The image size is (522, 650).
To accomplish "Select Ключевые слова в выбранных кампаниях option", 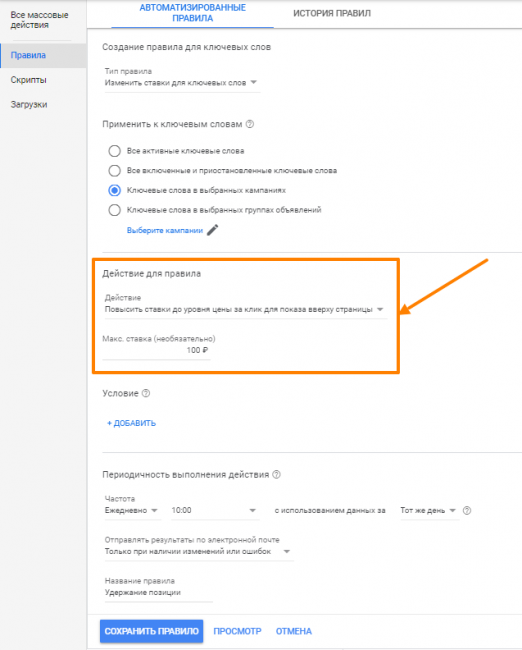I will click(114, 190).
